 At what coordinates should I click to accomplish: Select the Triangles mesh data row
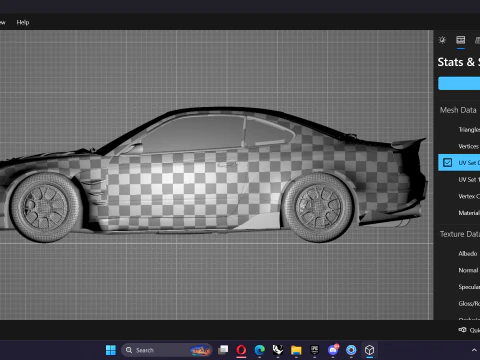(459, 130)
